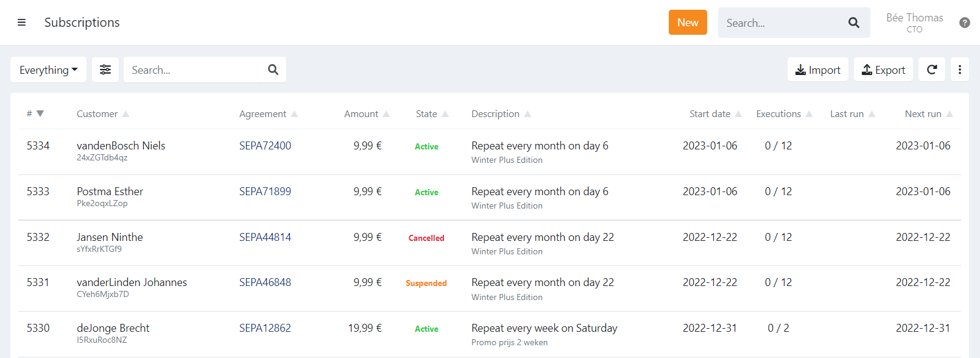Click the help question mark icon
Screen dimensions: 980x358
(x=964, y=23)
